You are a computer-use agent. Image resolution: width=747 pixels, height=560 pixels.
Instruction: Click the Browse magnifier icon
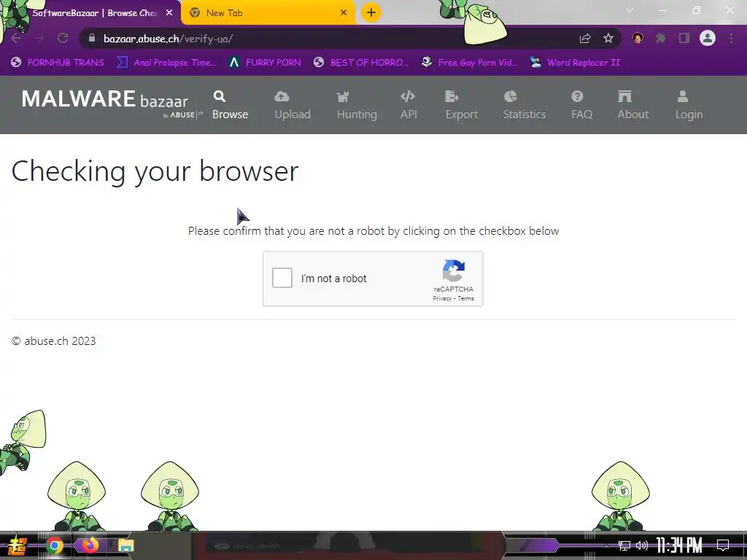pos(219,97)
